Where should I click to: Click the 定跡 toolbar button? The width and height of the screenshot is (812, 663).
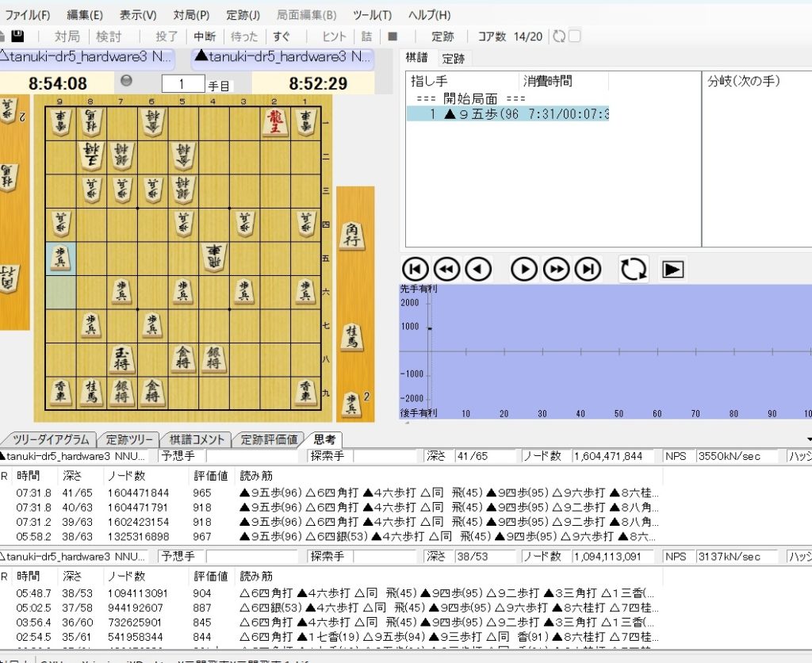(x=442, y=36)
